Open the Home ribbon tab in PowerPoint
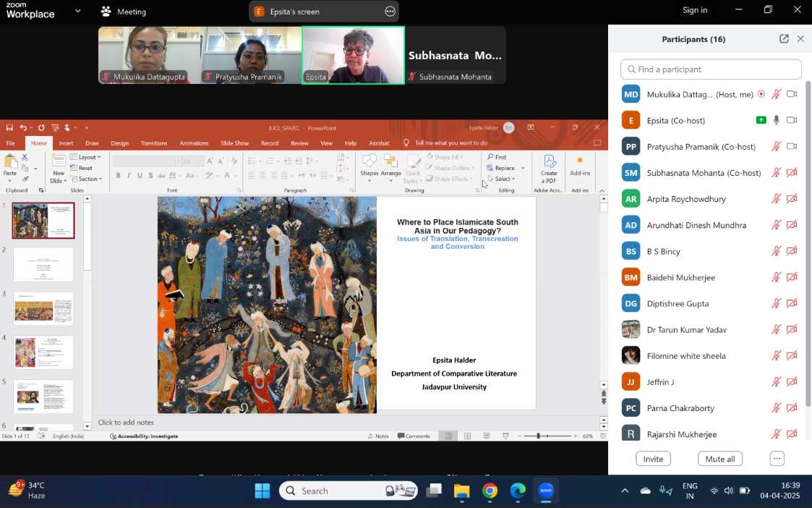 coord(38,143)
